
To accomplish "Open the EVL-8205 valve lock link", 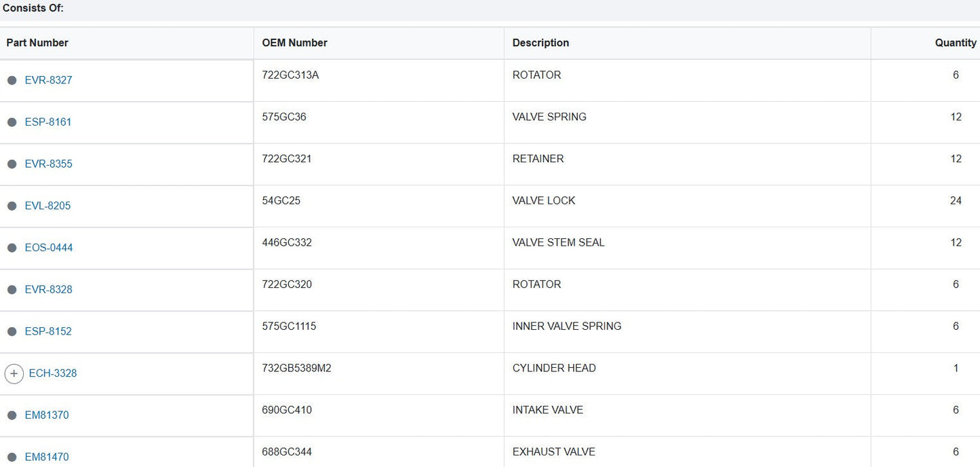I will pyautogui.click(x=47, y=206).
